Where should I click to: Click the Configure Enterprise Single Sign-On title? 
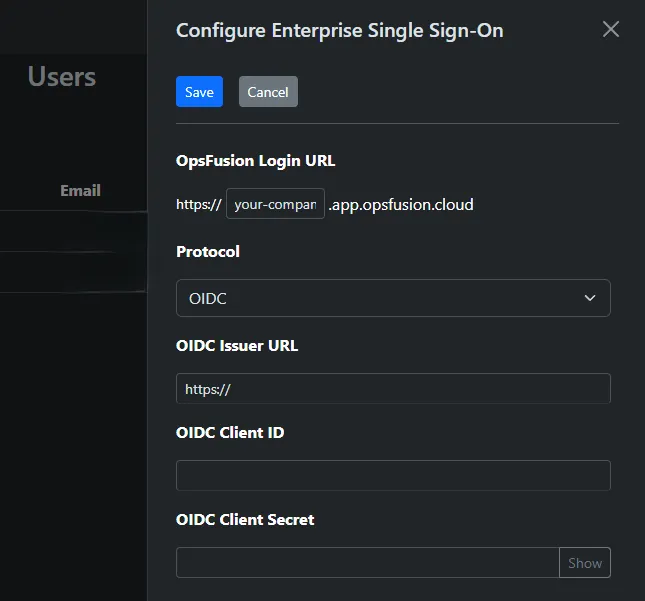(340, 31)
